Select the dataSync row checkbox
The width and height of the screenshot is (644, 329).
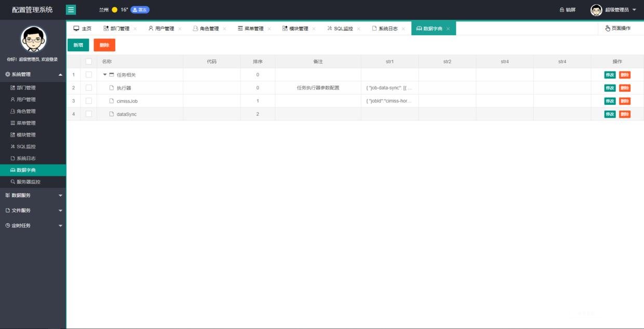(88, 114)
